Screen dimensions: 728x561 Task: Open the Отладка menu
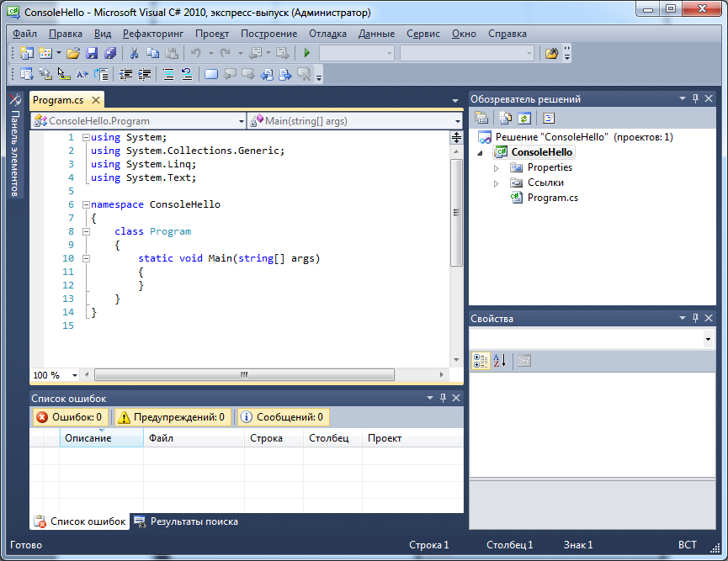(x=327, y=34)
